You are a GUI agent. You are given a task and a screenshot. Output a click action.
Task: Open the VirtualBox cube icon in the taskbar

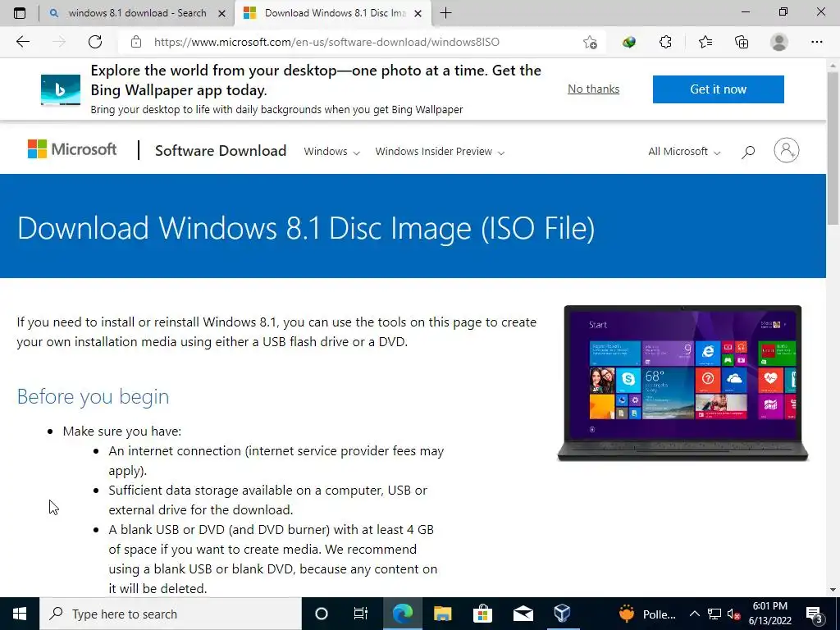click(x=562, y=614)
